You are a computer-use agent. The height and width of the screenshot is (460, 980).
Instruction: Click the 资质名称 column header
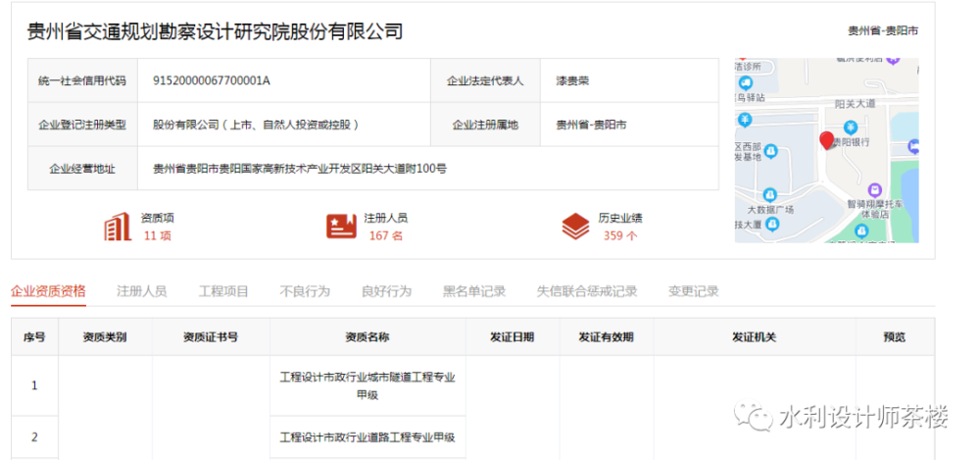[367, 336]
